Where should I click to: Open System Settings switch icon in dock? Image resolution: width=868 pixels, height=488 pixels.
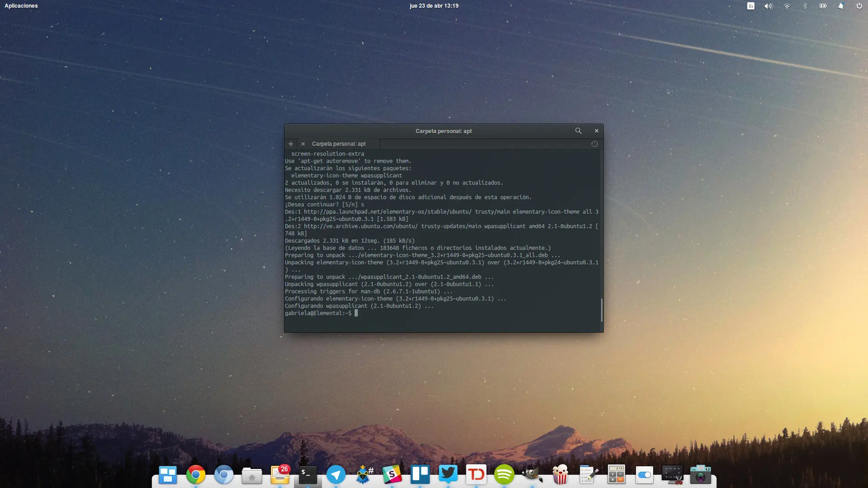(645, 475)
